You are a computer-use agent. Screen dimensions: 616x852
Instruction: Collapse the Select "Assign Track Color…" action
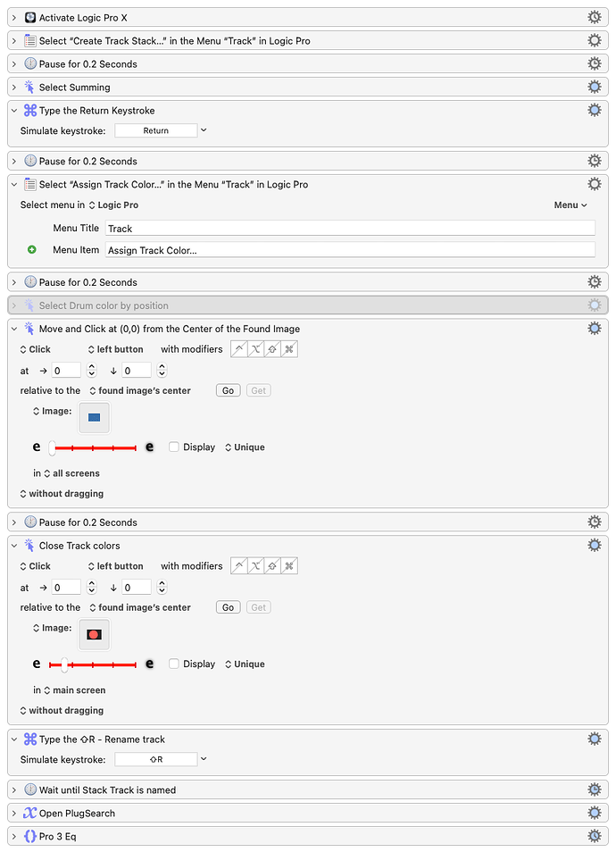click(x=14, y=184)
